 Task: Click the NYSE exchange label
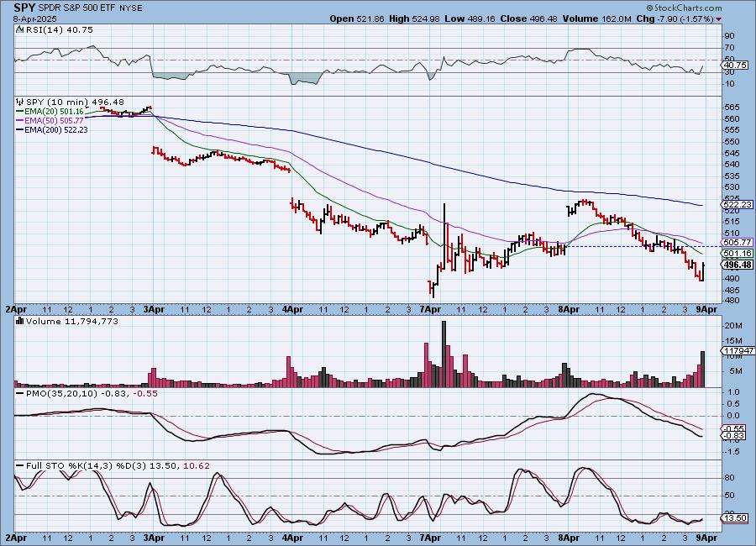130,8
